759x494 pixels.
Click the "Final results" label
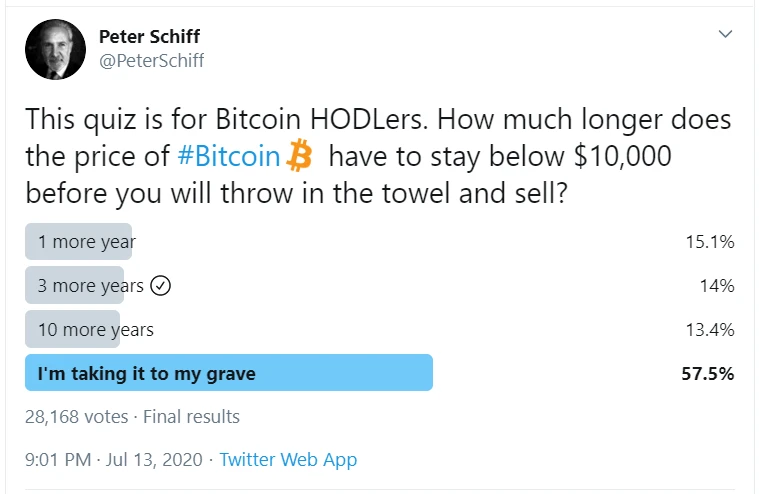tap(192, 416)
